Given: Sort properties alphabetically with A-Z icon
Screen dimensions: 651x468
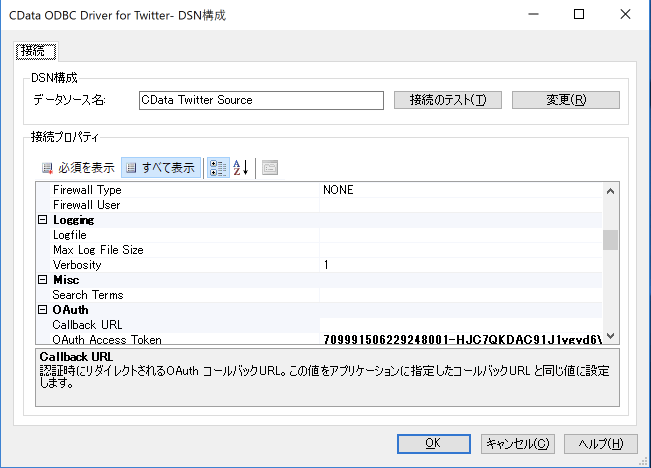Looking at the screenshot, I should [x=241, y=168].
